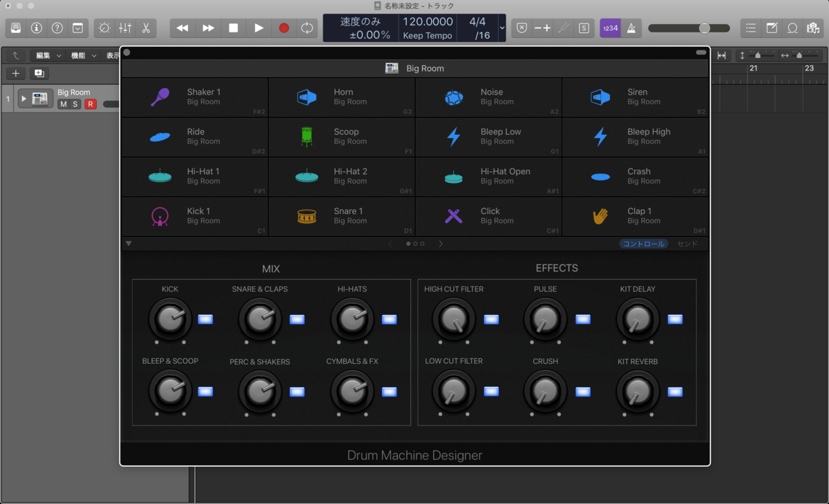The height and width of the screenshot is (504, 829).
Task: Click the 4/4 time signature display
Action: click(x=477, y=22)
